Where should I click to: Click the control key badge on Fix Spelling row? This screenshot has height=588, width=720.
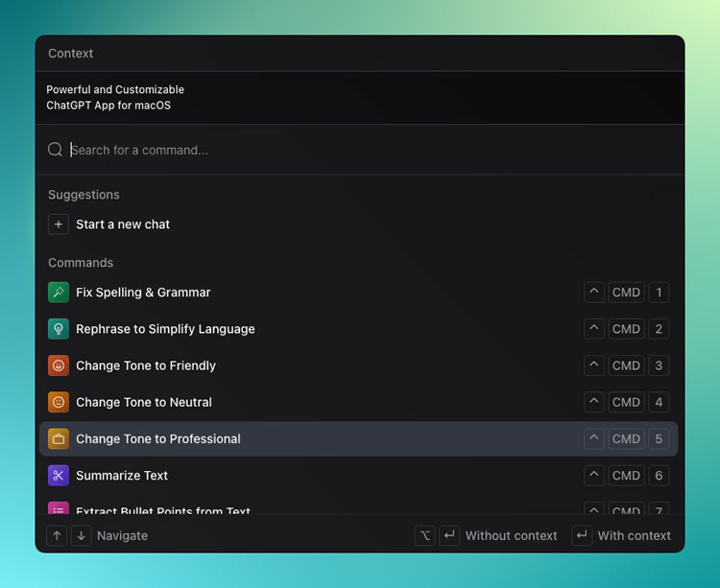coord(593,293)
